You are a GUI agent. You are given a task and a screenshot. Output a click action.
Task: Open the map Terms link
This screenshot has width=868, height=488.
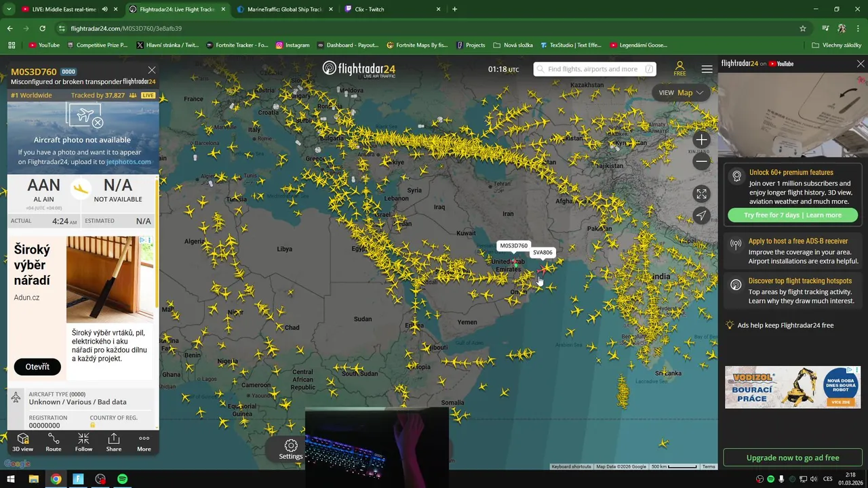[709, 466]
